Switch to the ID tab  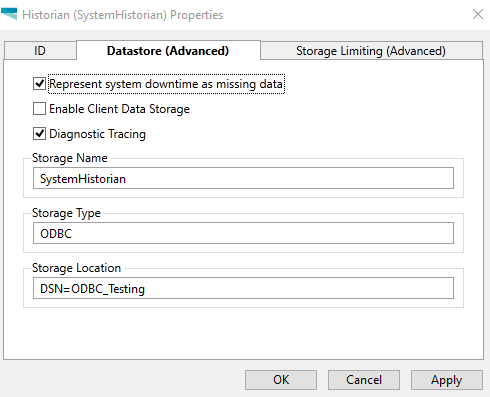tap(40, 51)
